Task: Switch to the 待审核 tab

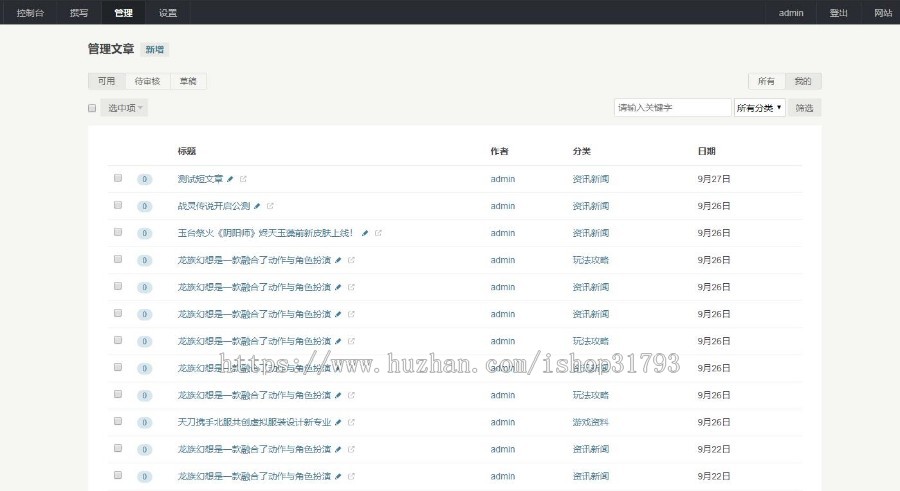Action: [x=147, y=81]
